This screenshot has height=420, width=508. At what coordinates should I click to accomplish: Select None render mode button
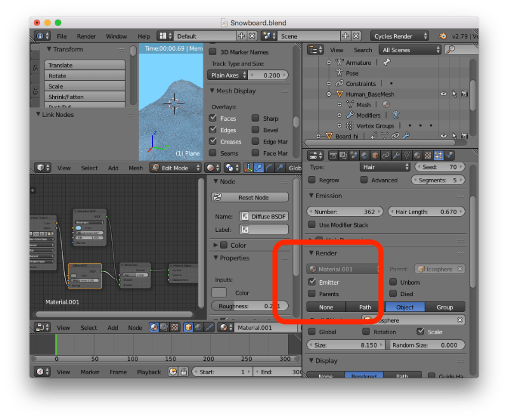coord(326,307)
